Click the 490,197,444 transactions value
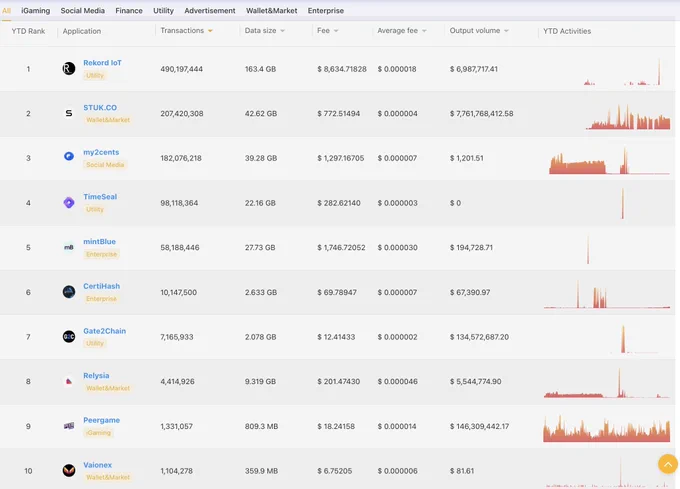The width and height of the screenshot is (680, 489). tap(181, 69)
